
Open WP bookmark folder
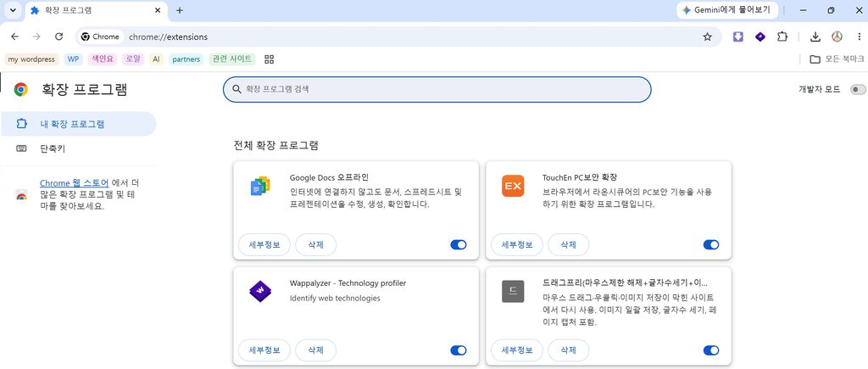[73, 59]
